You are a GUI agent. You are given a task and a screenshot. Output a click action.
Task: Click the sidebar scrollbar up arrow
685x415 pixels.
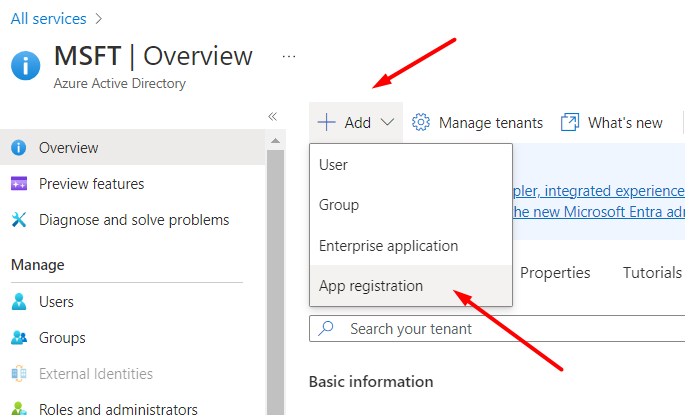tap(275, 141)
